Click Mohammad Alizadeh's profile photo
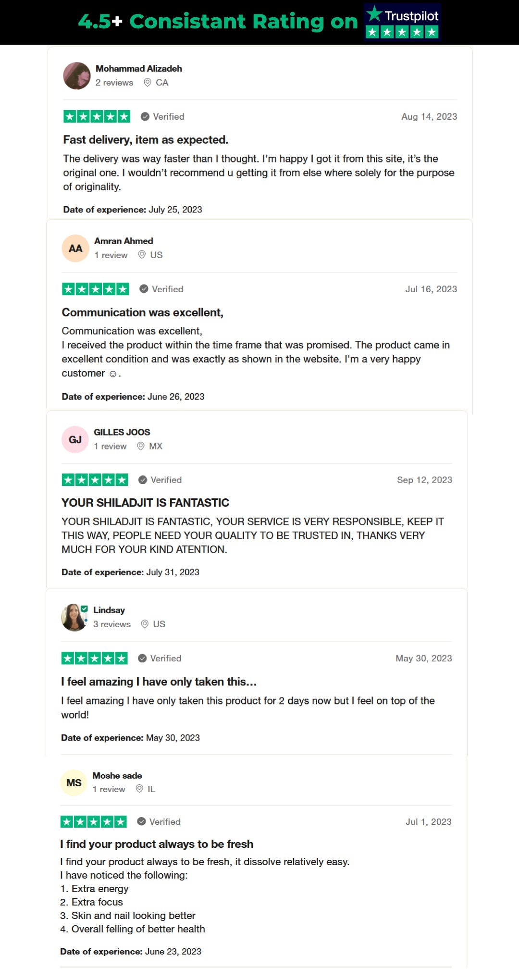Screen dimensions: 519x980 tap(76, 75)
